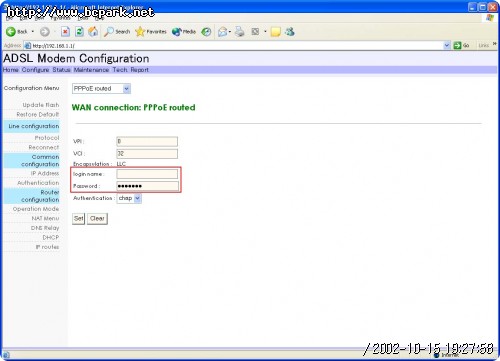
Task: Open the Media toolbar button
Action: click(x=184, y=32)
